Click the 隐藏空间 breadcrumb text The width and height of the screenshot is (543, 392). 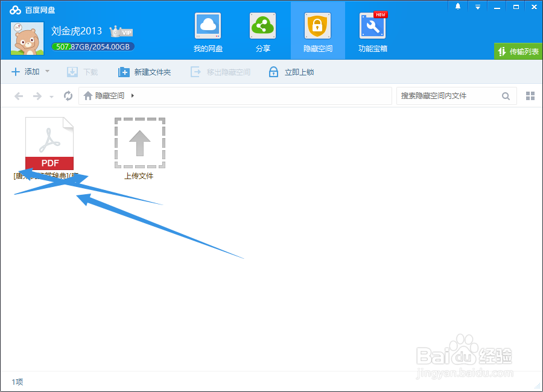[110, 95]
